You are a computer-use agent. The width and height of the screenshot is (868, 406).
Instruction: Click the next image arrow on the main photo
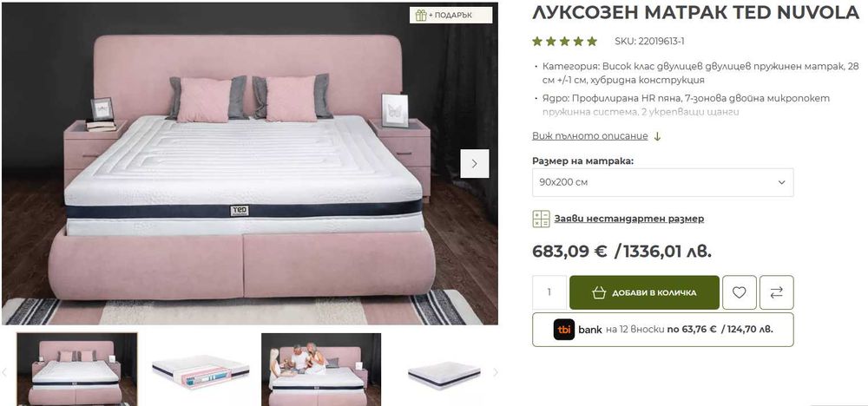pos(475,163)
